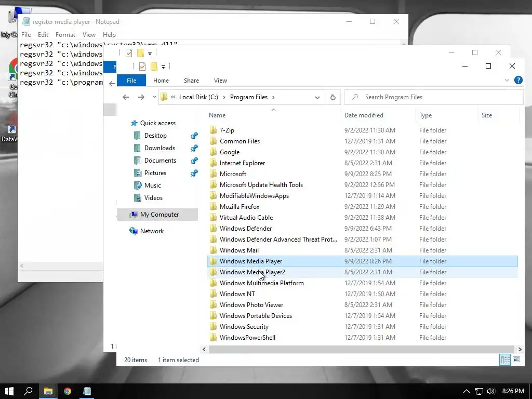The image size is (532, 399).
Task: Click File Explorer on taskbar
Action: coord(48,391)
